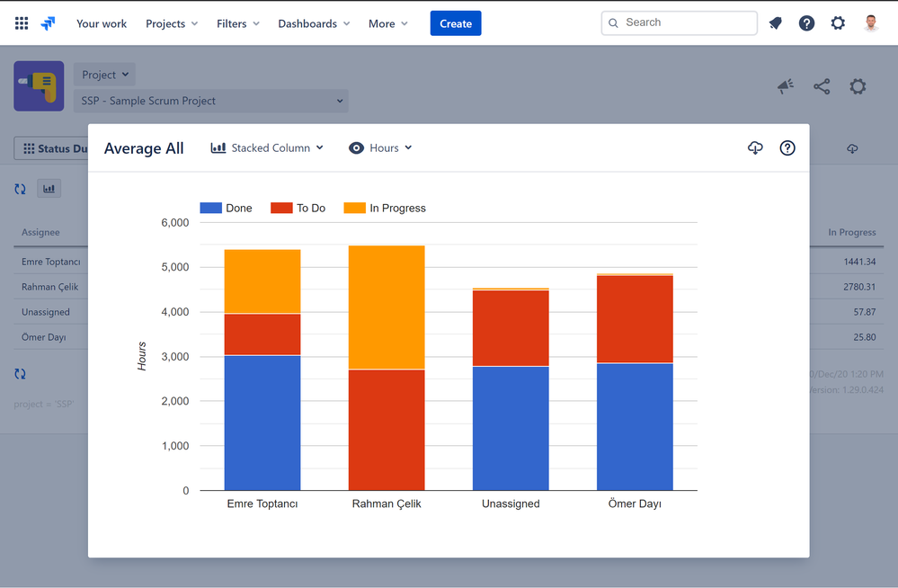The height and width of the screenshot is (588, 898).
Task: Expand the Stacked Column chart type dropdown
Action: [267, 147]
